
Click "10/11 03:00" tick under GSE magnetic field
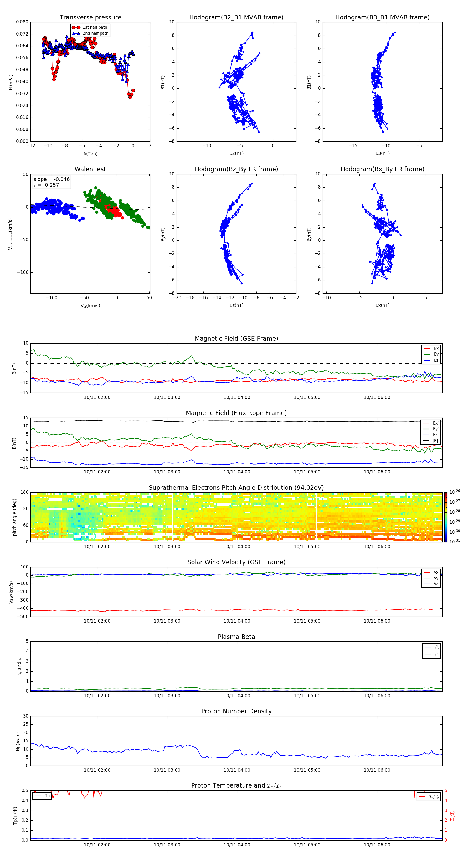click(167, 397)
